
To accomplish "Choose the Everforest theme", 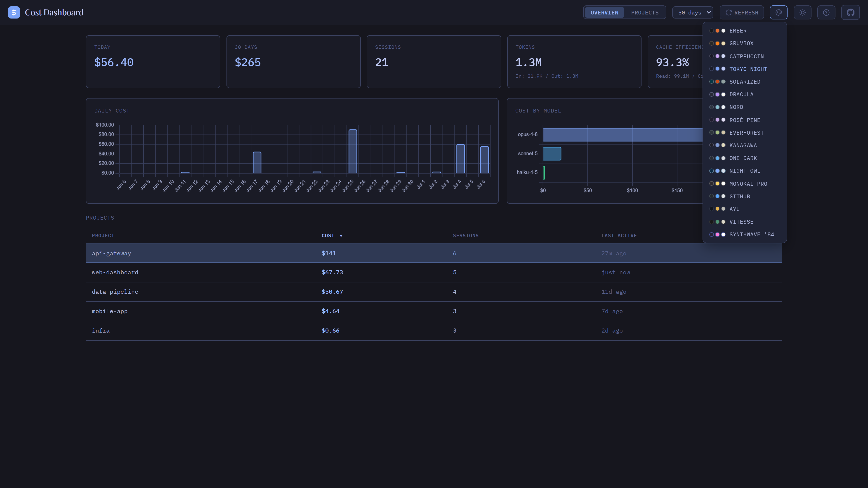I will click(x=745, y=133).
